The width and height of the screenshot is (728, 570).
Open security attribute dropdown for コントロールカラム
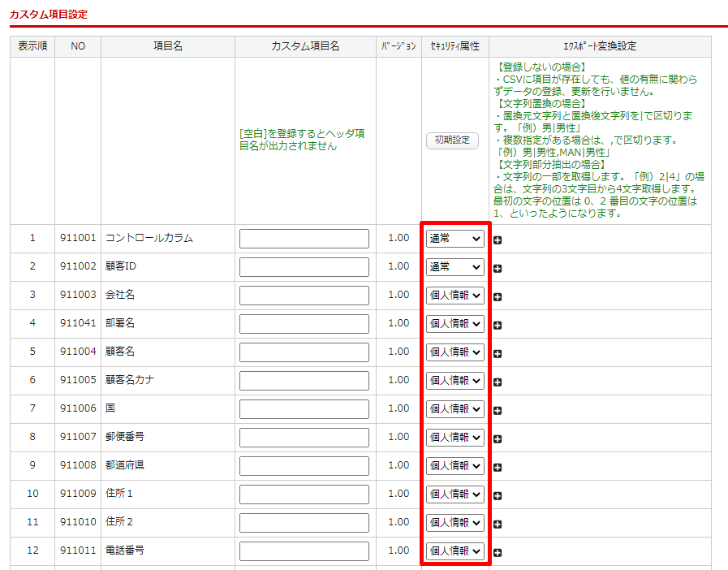tap(454, 239)
